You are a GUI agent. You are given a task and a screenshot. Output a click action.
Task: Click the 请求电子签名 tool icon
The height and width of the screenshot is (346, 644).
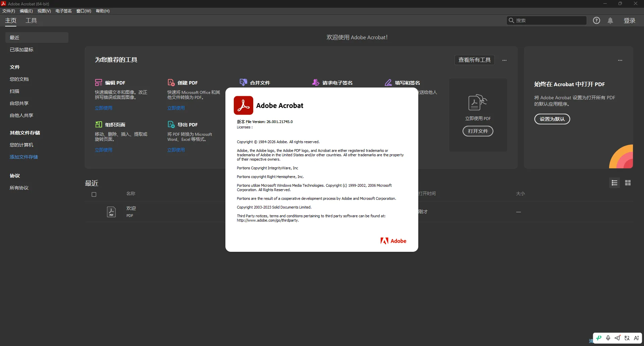316,82
